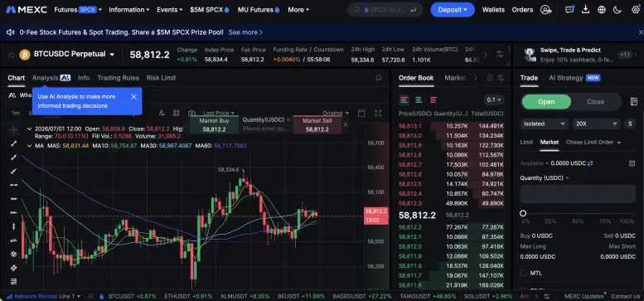This screenshot has height=301, width=644.
Task: Open order book 0.1 depth dropdown
Action: (494, 100)
